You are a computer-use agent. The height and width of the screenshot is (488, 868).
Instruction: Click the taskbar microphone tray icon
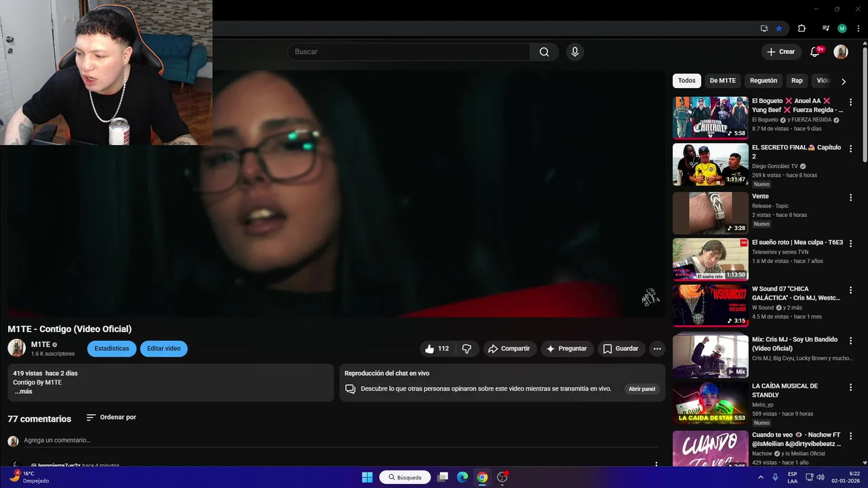(775, 477)
